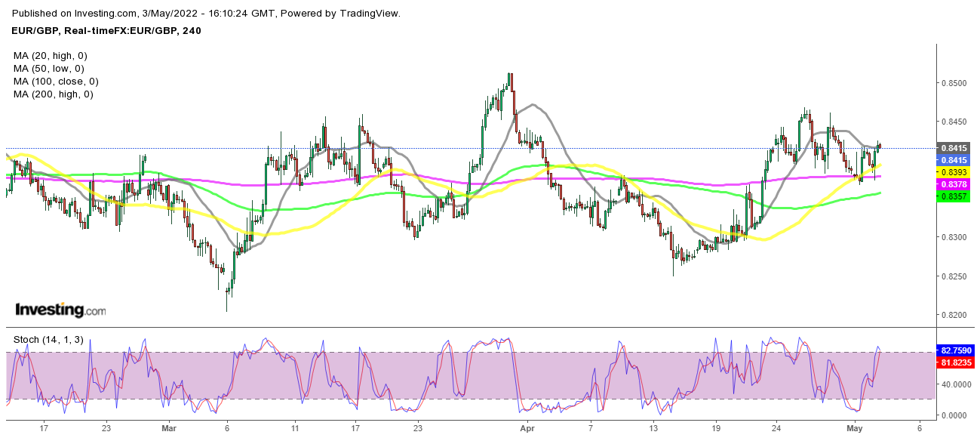Click the yellow 0.8393 moving average tag

tap(950, 173)
